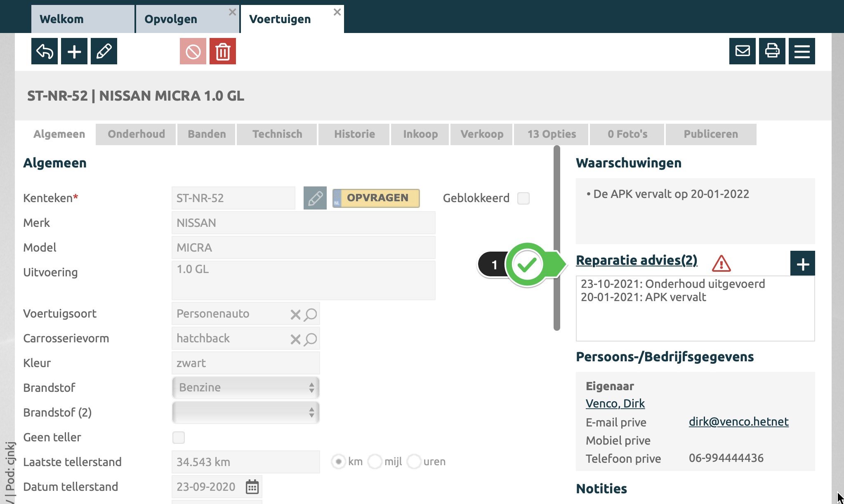Open the hamburger menu icon
844x504 pixels.
coord(802,52)
